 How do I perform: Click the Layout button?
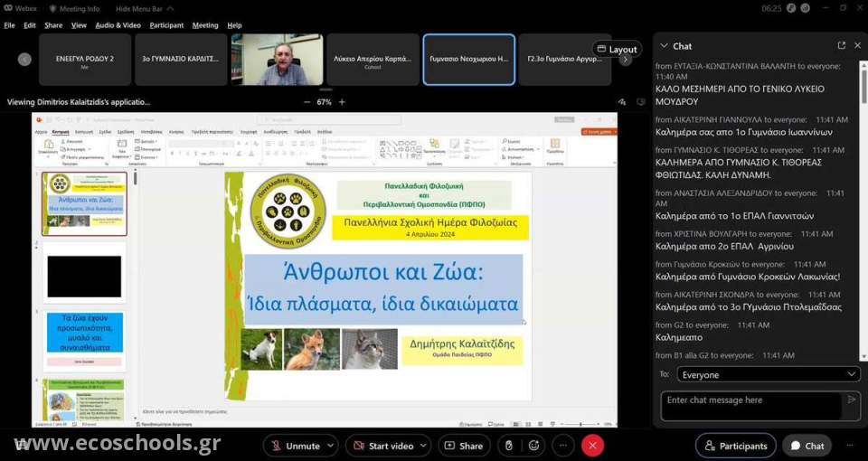(617, 49)
